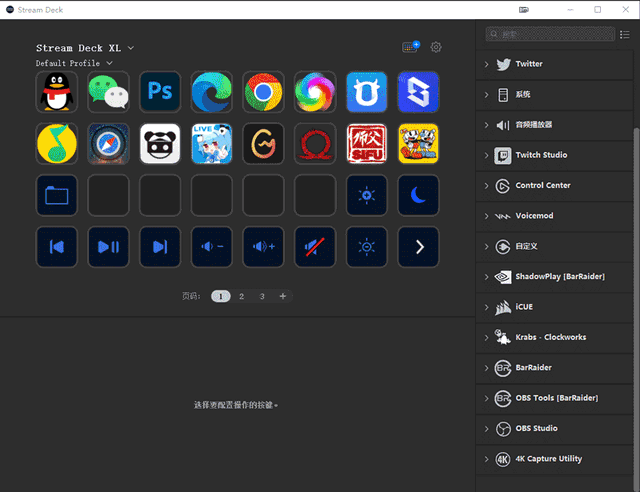Expand the ShadowPlay [BarRaider] category
This screenshot has width=640, height=492.
tap(554, 277)
